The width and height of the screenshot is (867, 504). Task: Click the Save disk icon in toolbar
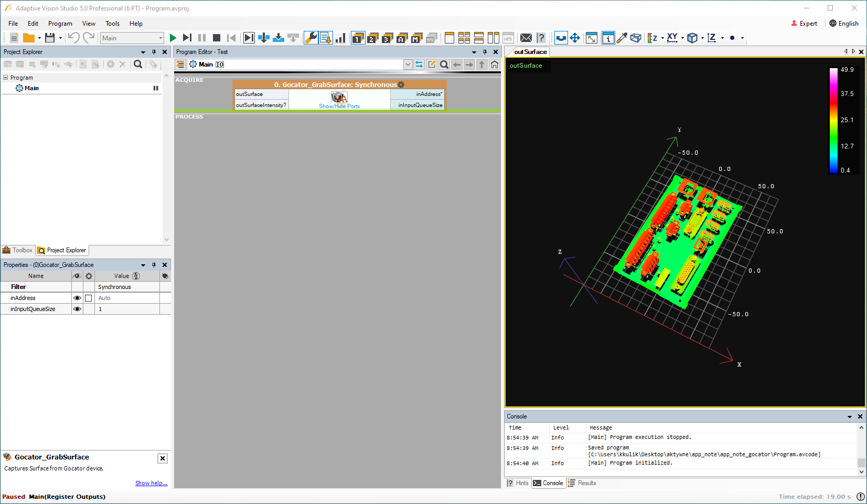click(50, 38)
